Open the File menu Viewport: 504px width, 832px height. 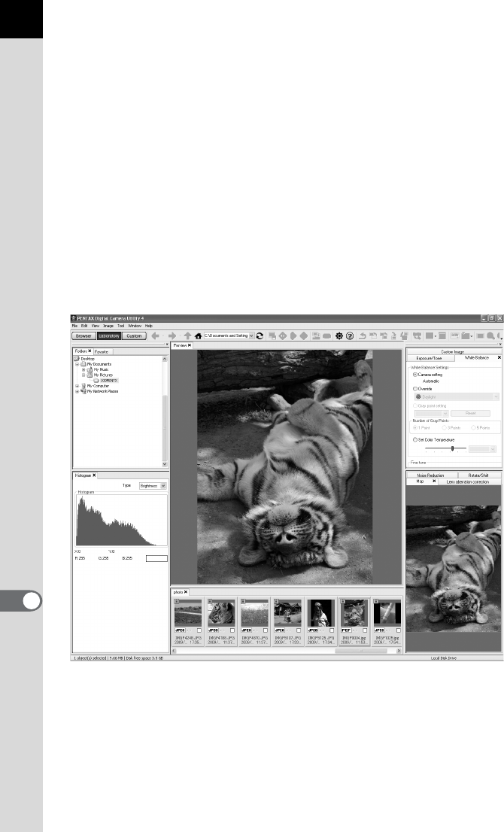pos(74,326)
